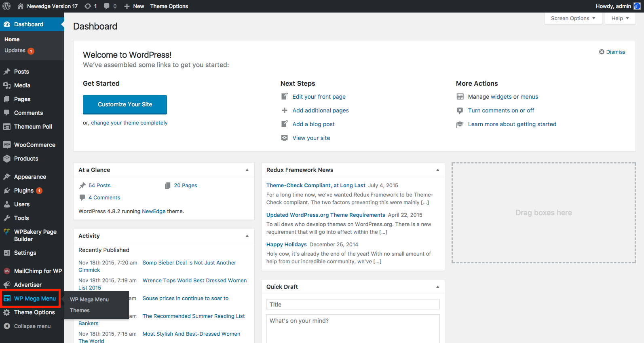Click the Media icon in sidebar
644x343 pixels.
[7, 85]
